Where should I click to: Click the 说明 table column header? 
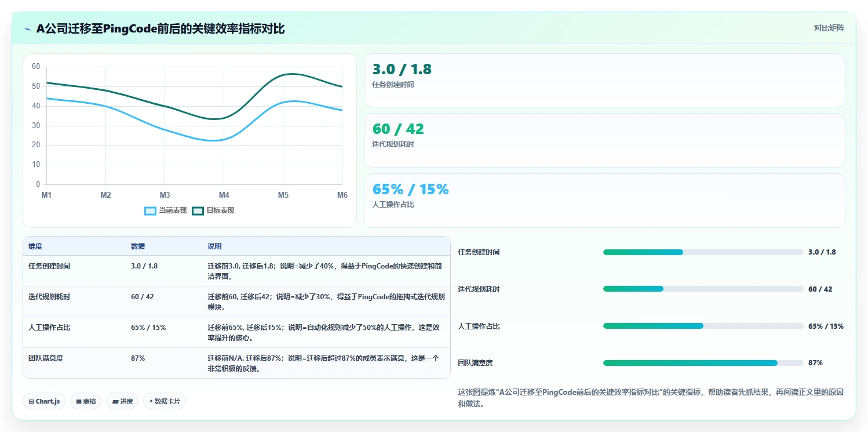(x=214, y=246)
